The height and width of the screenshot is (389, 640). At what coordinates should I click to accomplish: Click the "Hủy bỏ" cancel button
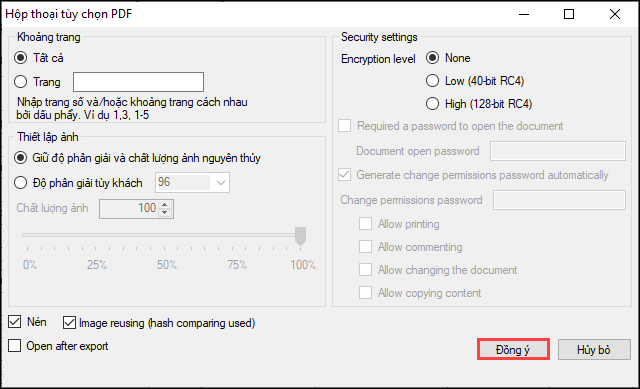(594, 349)
